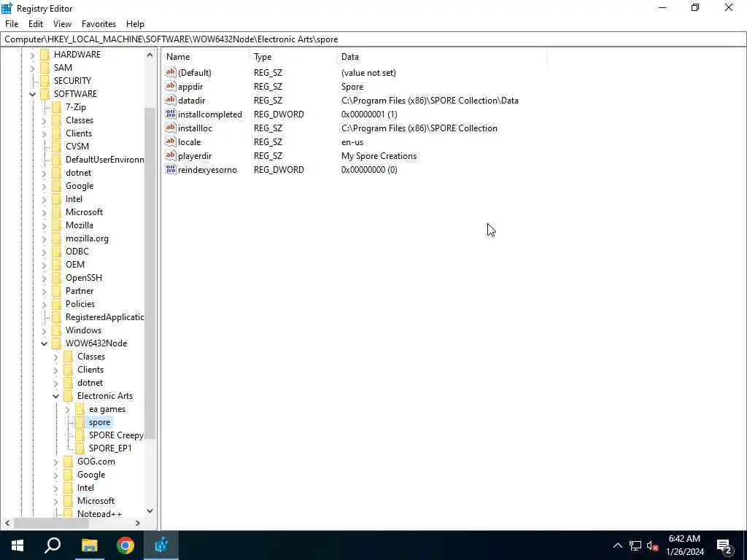This screenshot has width=747, height=560.
Task: Launch Google Chrome from taskbar
Action: 125,545
